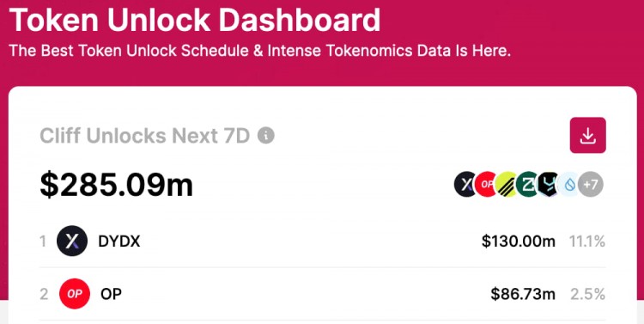Click the $285.09m total unlock amount
This screenshot has height=324, width=644.
116,185
